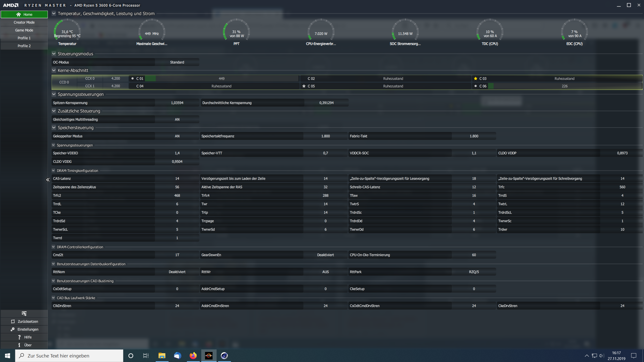The height and width of the screenshot is (362, 644).
Task: Select Profile 1 in sidebar
Action: click(24, 38)
